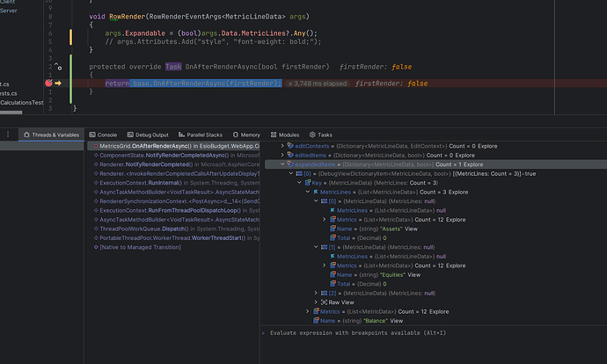The height and width of the screenshot is (364, 607).
Task: Select the Server node in project tree
Action: [9, 11]
